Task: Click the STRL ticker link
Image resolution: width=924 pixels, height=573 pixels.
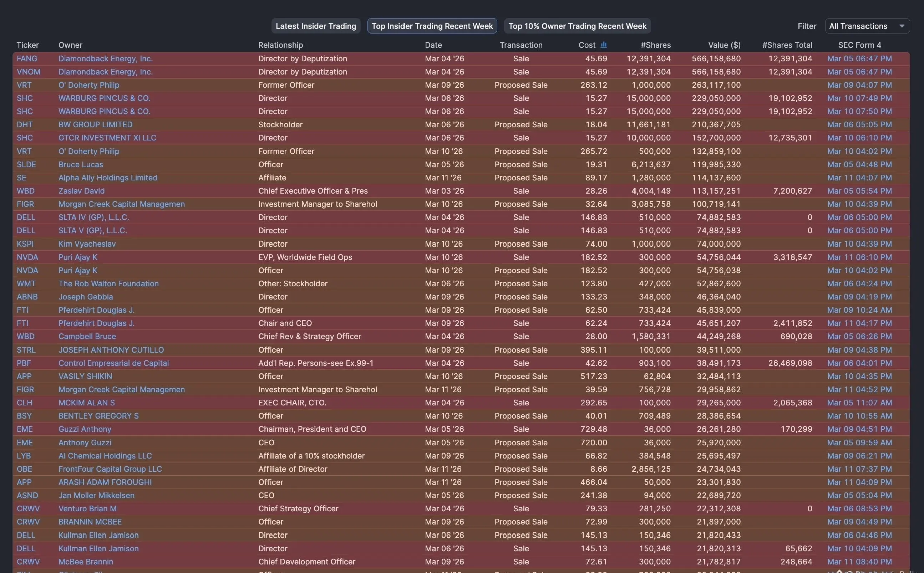Action: pyautogui.click(x=26, y=350)
